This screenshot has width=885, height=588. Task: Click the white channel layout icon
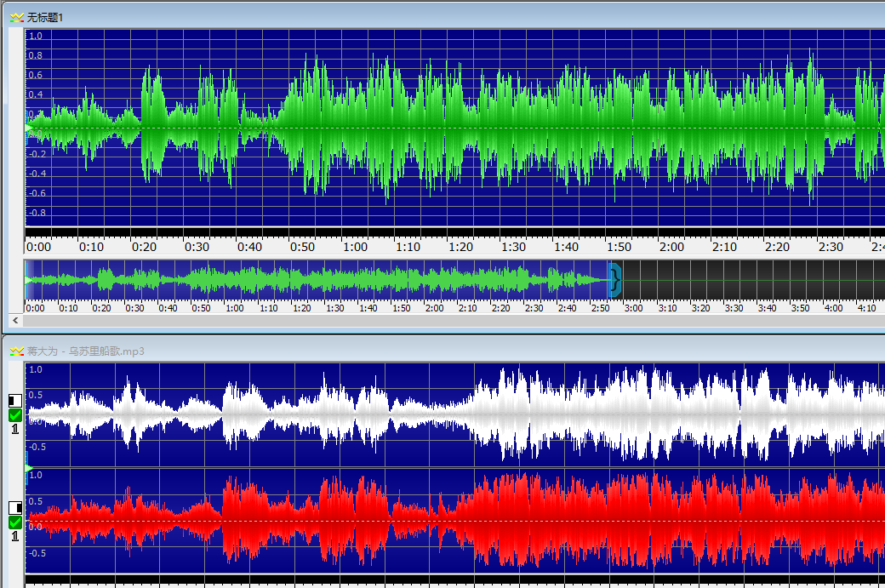point(14,401)
